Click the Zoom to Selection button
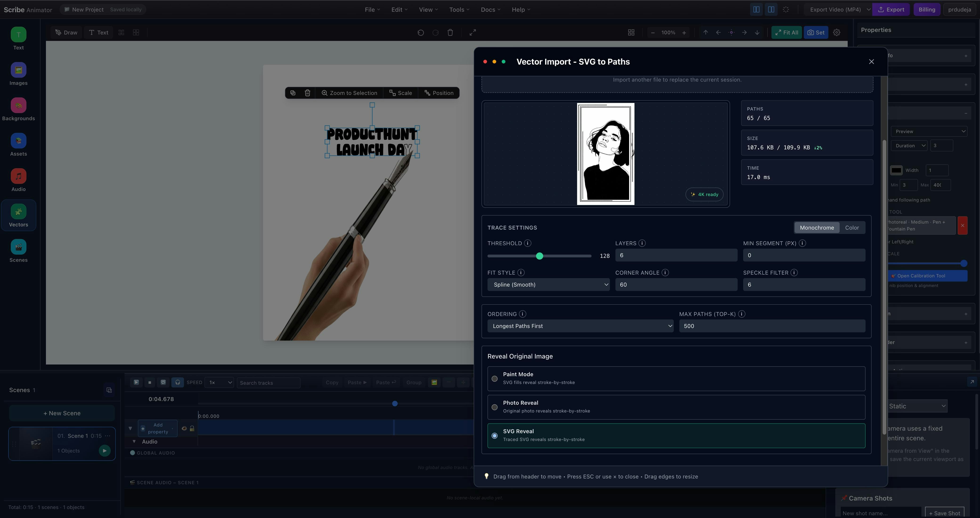The image size is (980, 518). (349, 93)
